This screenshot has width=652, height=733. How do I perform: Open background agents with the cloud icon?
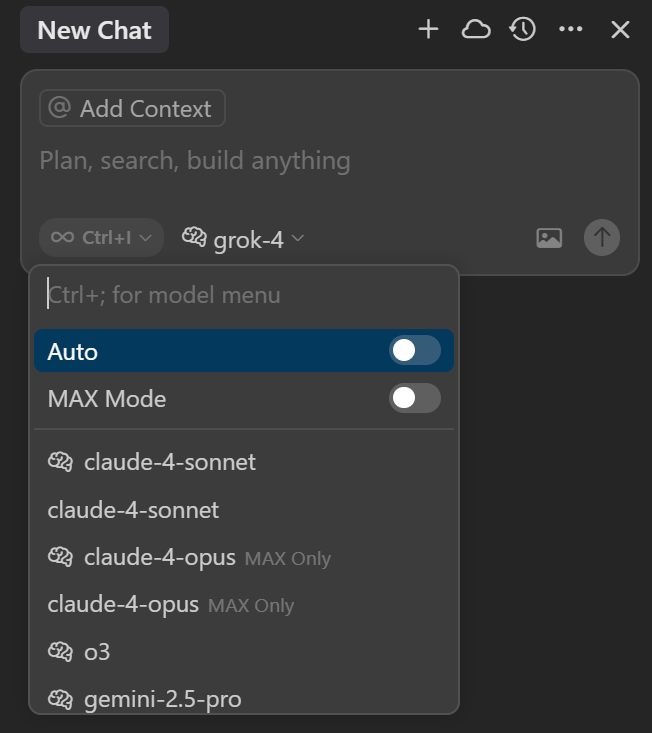click(476, 29)
